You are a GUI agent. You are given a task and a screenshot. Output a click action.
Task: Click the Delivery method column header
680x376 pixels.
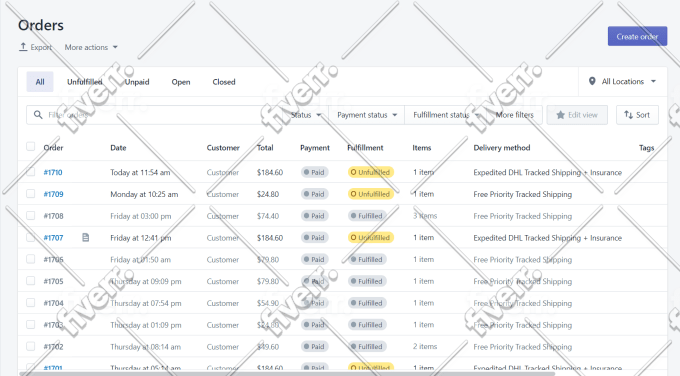coord(502,148)
